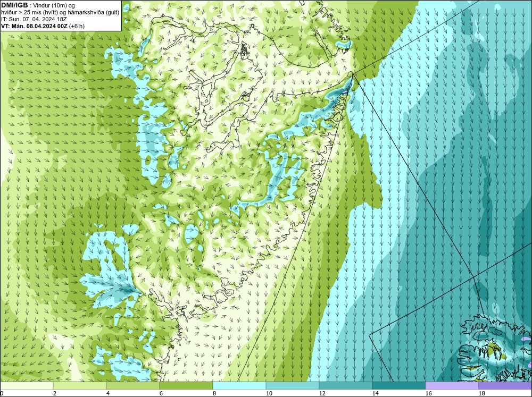
Task: Click the purple legend swatch above 18 m/s
Action: tap(505, 386)
